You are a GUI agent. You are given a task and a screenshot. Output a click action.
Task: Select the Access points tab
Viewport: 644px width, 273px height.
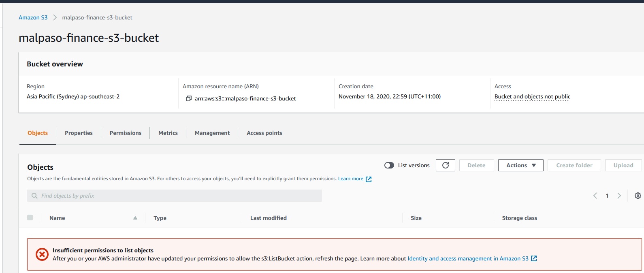click(x=264, y=133)
